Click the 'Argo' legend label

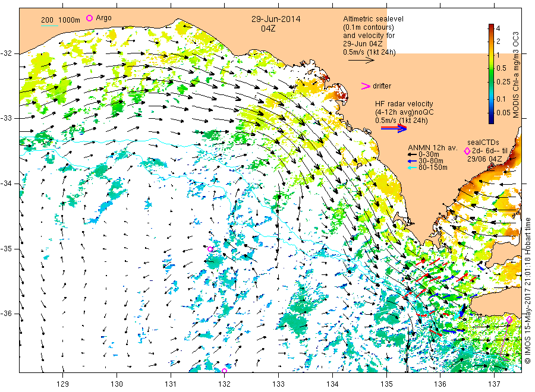point(103,18)
